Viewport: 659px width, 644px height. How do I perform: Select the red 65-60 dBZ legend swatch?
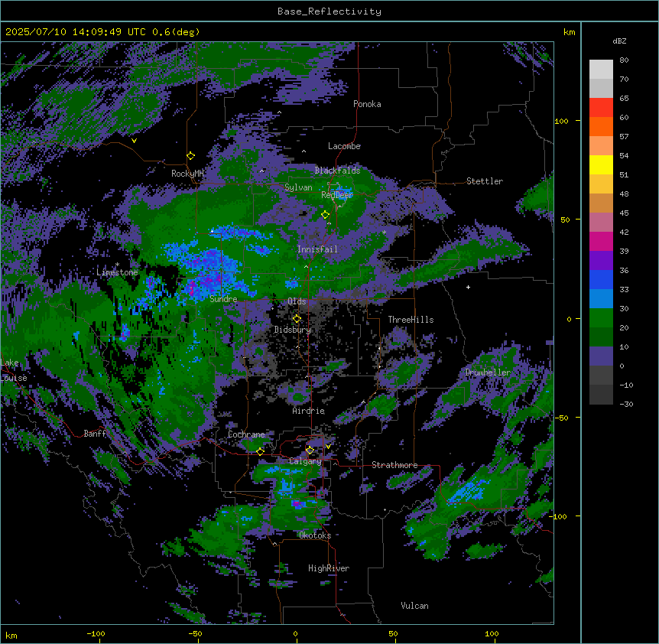(601, 108)
